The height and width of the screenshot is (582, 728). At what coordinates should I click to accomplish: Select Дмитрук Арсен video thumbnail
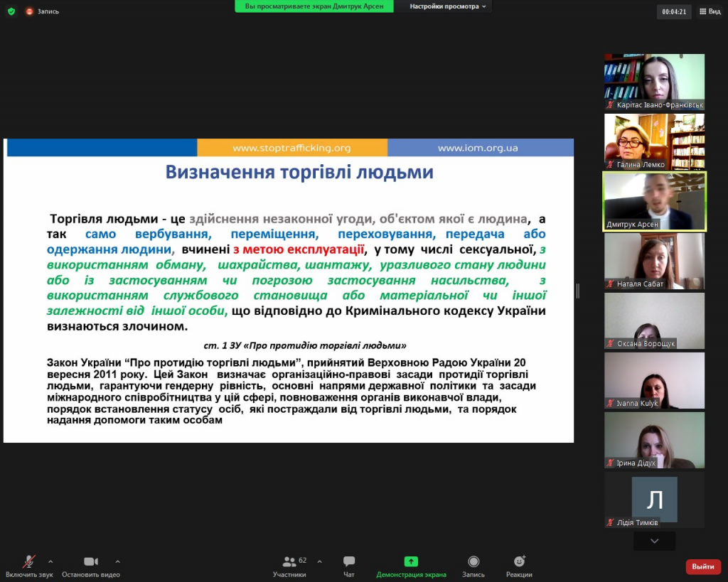coord(655,201)
